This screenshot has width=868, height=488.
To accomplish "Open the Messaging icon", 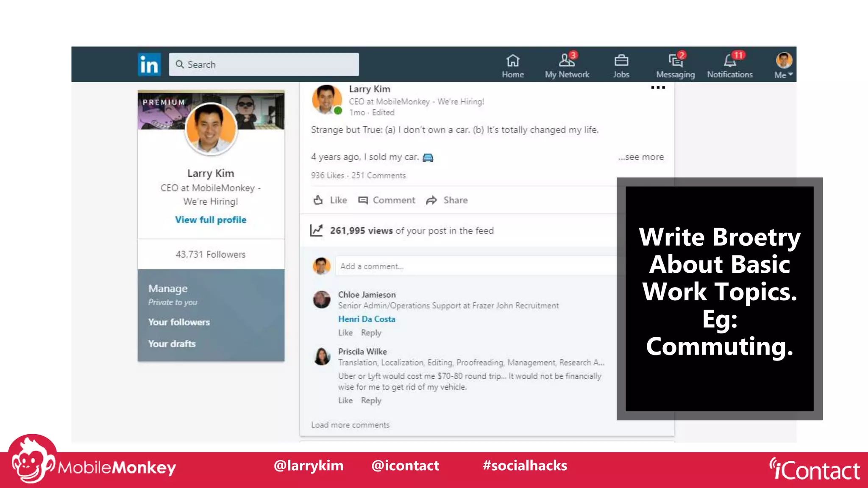I will [675, 61].
